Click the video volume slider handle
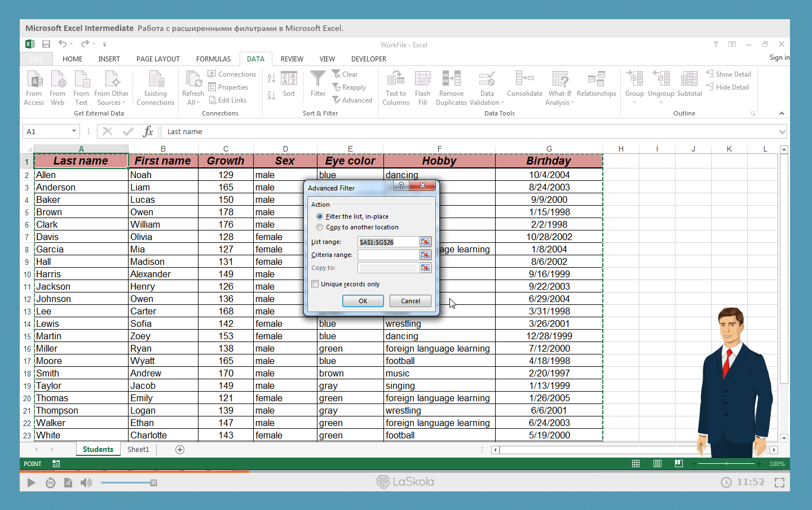 (x=153, y=482)
